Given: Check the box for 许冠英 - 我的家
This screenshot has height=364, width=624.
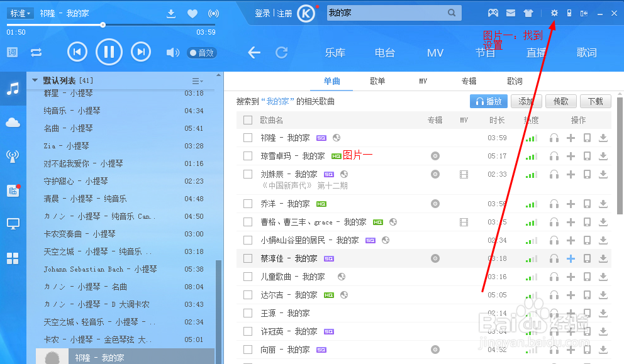Looking at the screenshot, I should [x=248, y=331].
